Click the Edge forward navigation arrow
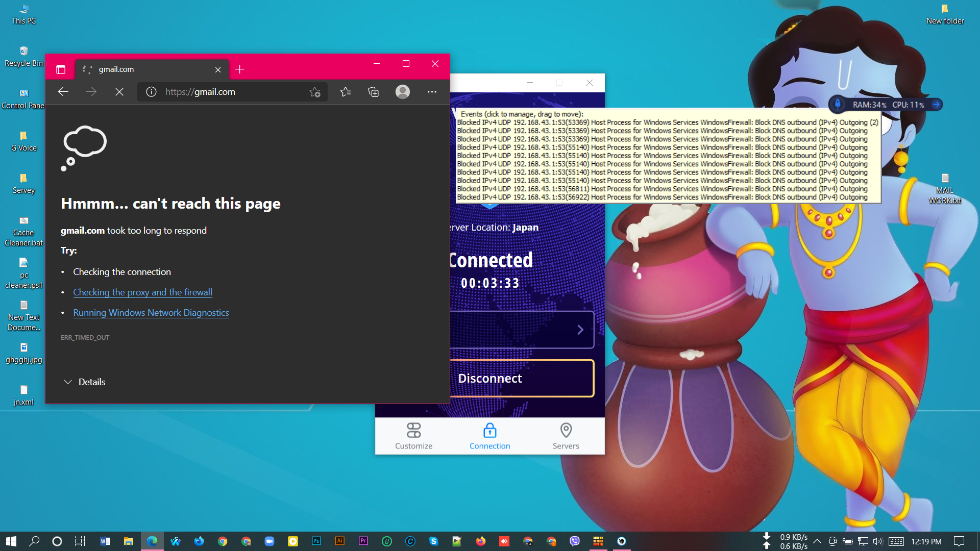 point(91,92)
